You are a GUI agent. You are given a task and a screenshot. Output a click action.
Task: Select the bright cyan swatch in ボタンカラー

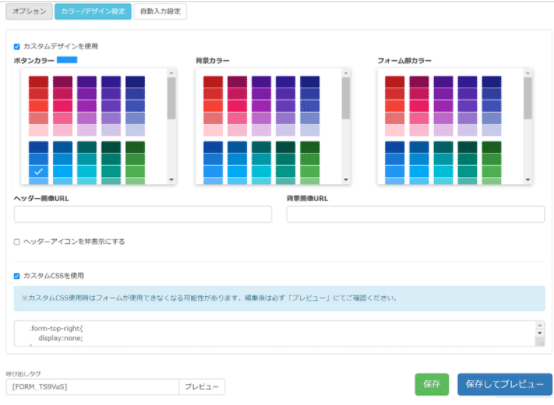coord(87,171)
